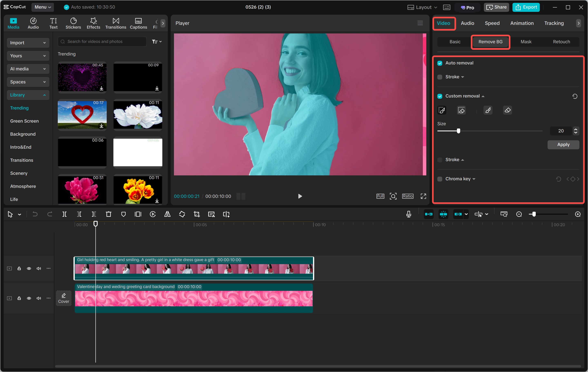
Task: Enable the Chroma key checkbox
Action: [440, 179]
